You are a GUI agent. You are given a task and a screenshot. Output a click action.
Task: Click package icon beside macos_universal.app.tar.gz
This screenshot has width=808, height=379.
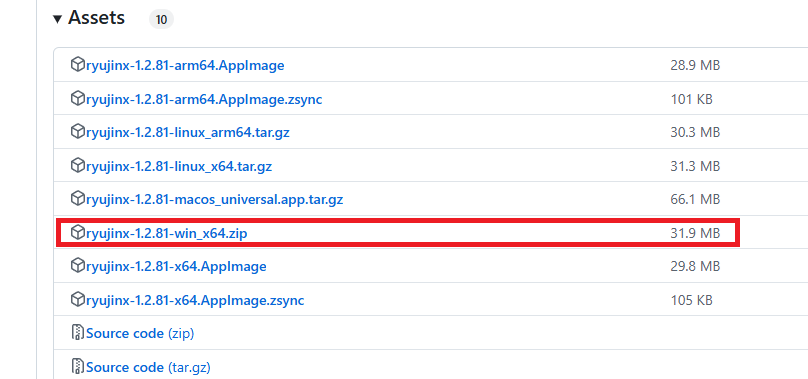click(x=77, y=199)
